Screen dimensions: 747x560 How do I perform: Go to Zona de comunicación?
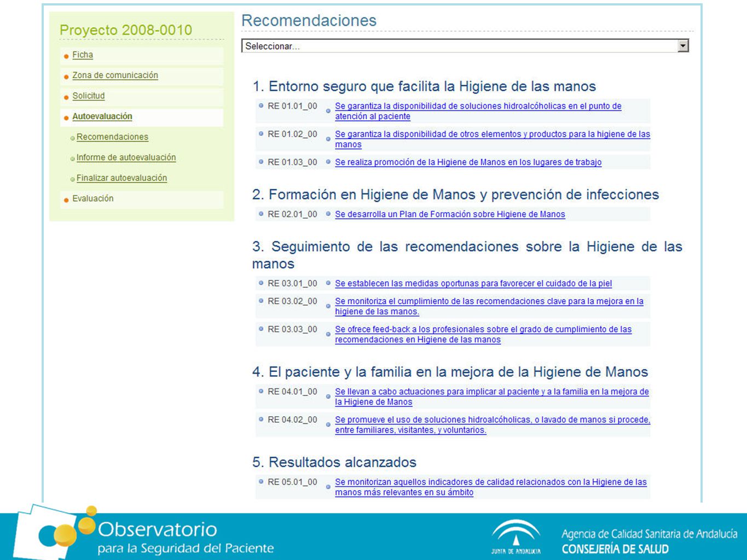115,75
